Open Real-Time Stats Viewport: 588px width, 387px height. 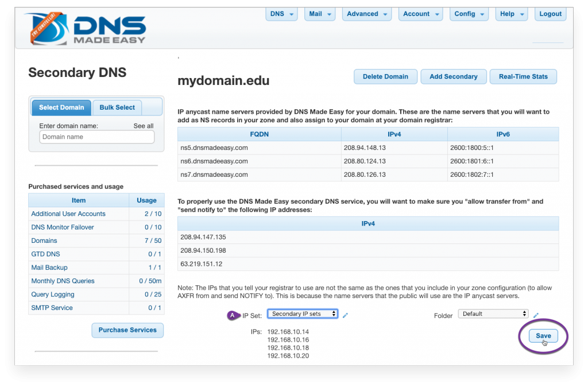523,76
